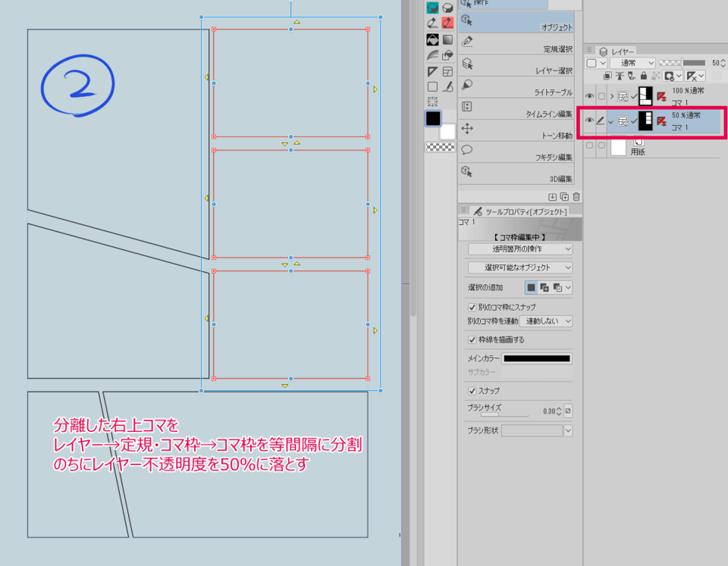Open the 透明箇所の操作 dropdown
The image size is (728, 566).
(519, 249)
